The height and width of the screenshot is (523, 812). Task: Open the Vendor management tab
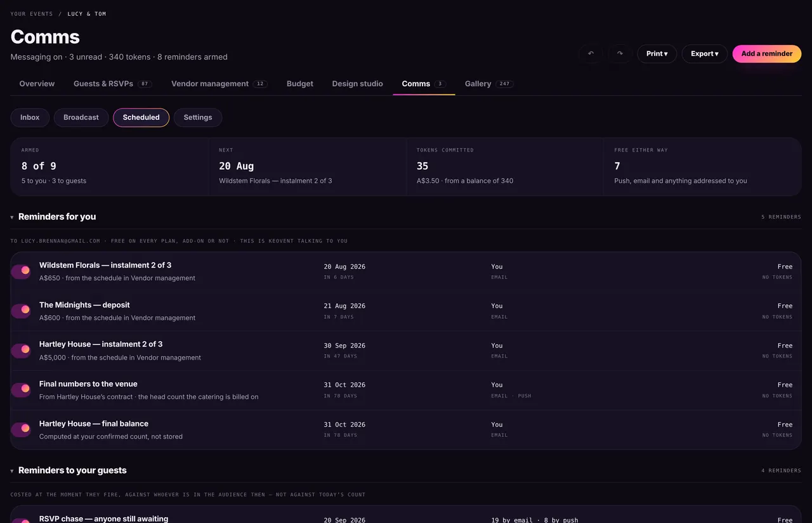[219, 84]
